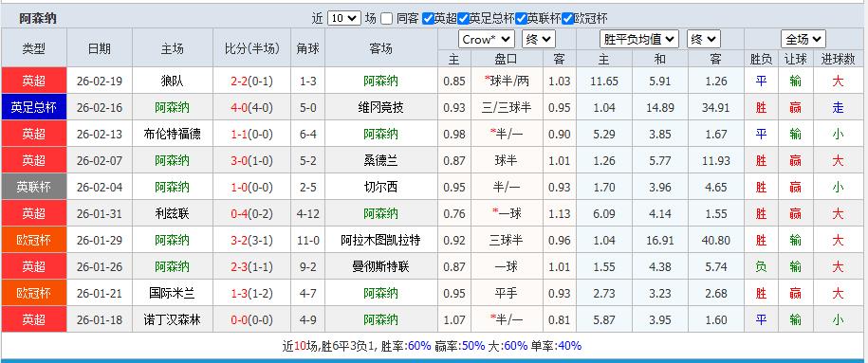
Task: Click the corner count 11-0
Action: 307,240
